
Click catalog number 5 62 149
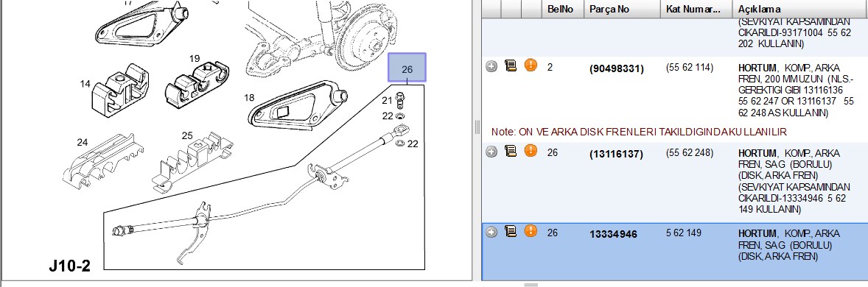683,233
